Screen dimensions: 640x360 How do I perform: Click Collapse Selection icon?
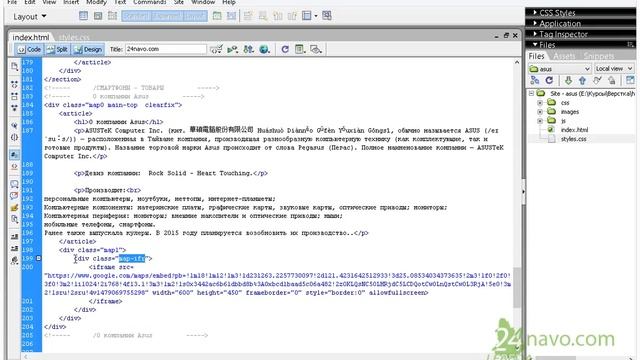[x=14, y=96]
